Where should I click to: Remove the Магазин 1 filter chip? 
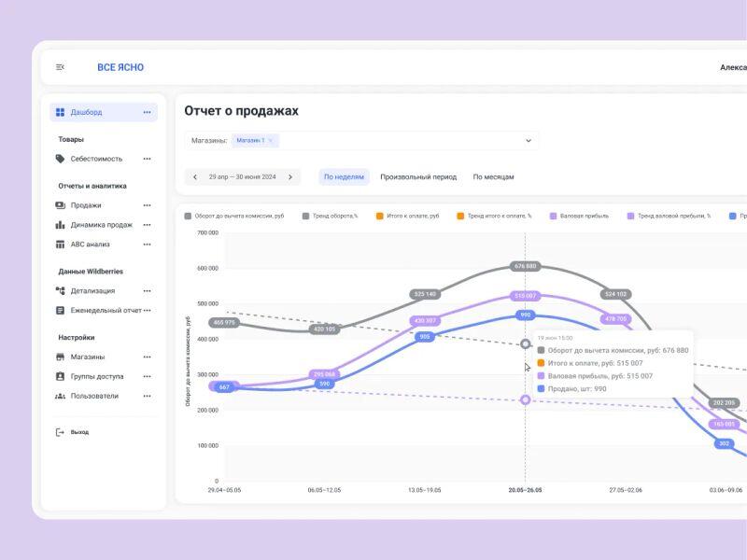(271, 141)
